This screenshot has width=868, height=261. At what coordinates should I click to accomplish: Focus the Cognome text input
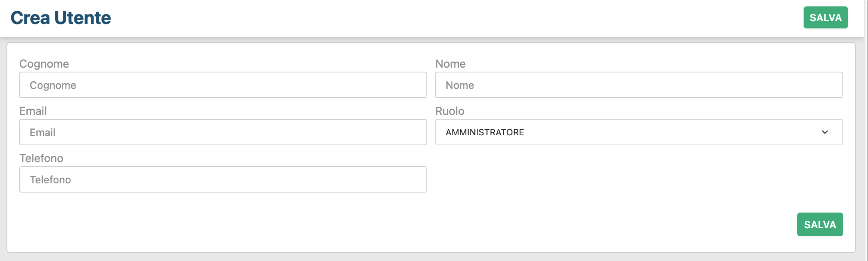(223, 85)
